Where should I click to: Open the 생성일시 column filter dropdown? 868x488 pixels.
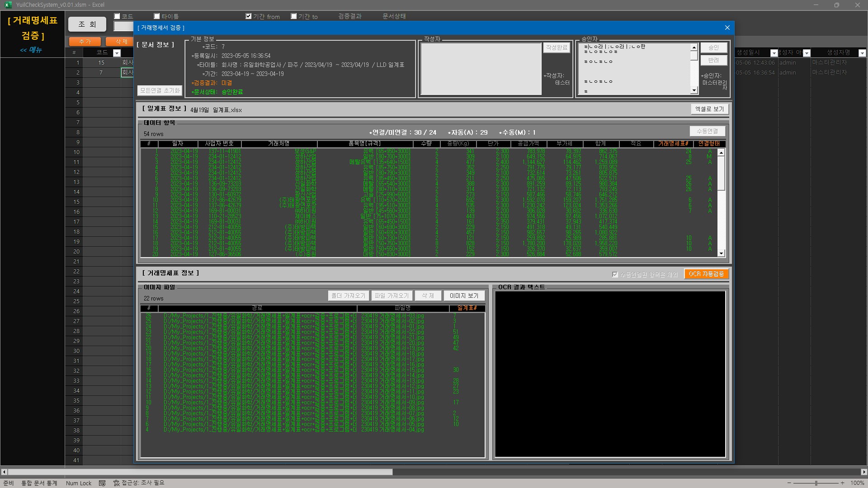774,53
